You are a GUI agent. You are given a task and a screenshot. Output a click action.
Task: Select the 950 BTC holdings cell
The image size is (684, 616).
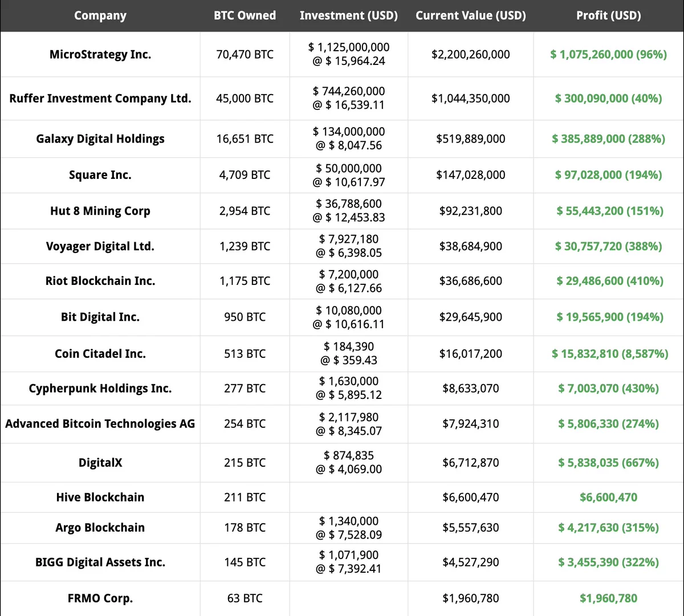tap(245, 317)
